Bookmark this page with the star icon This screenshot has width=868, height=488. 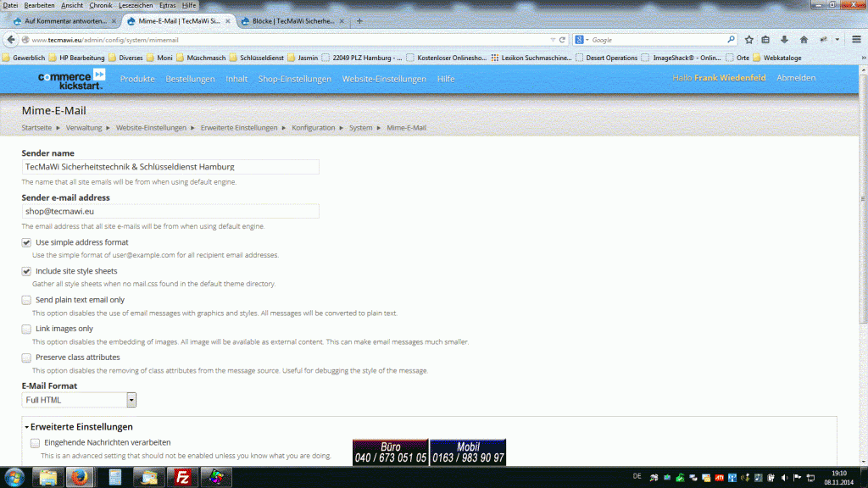(749, 40)
